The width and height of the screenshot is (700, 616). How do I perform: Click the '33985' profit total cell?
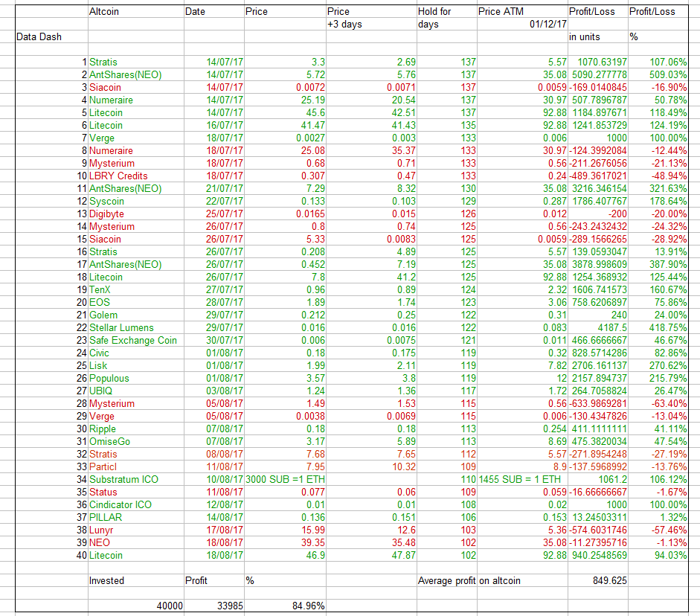pyautogui.click(x=214, y=606)
